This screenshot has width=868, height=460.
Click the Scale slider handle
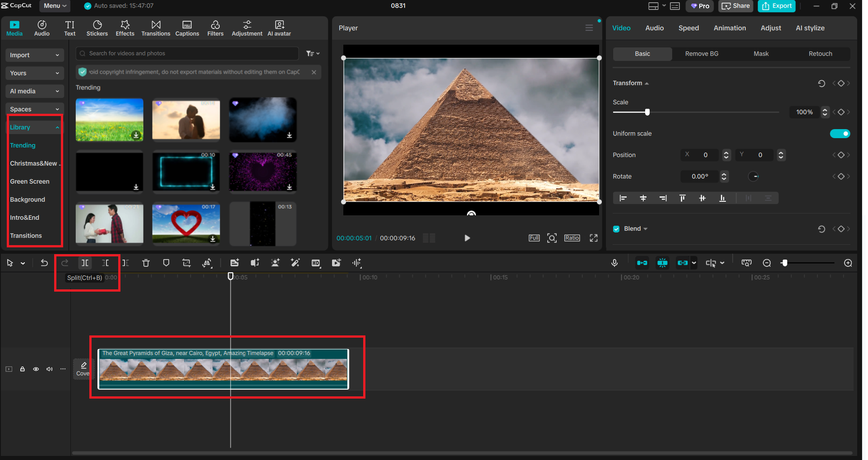647,112
